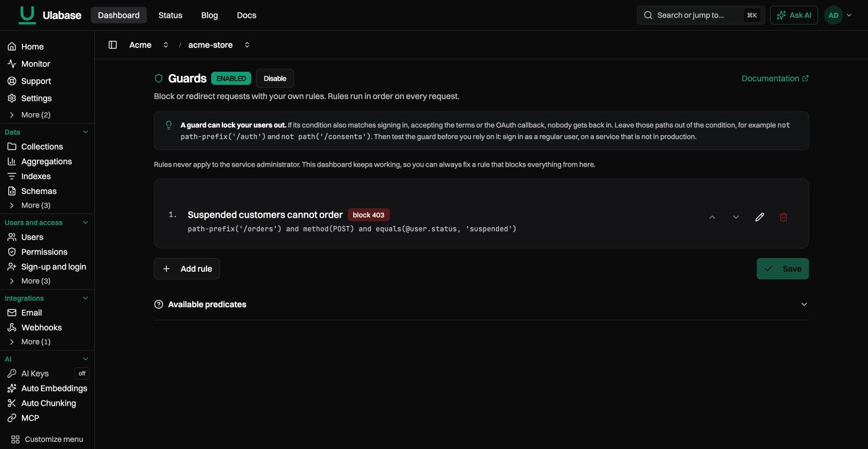Viewport: 868px width, 449px height.
Task: Toggle the sidebar panel icon
Action: [x=113, y=45]
